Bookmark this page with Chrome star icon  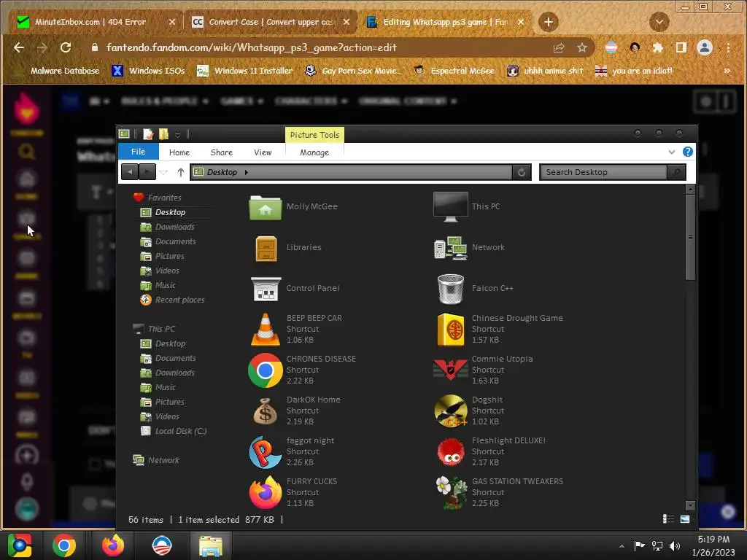tap(581, 47)
